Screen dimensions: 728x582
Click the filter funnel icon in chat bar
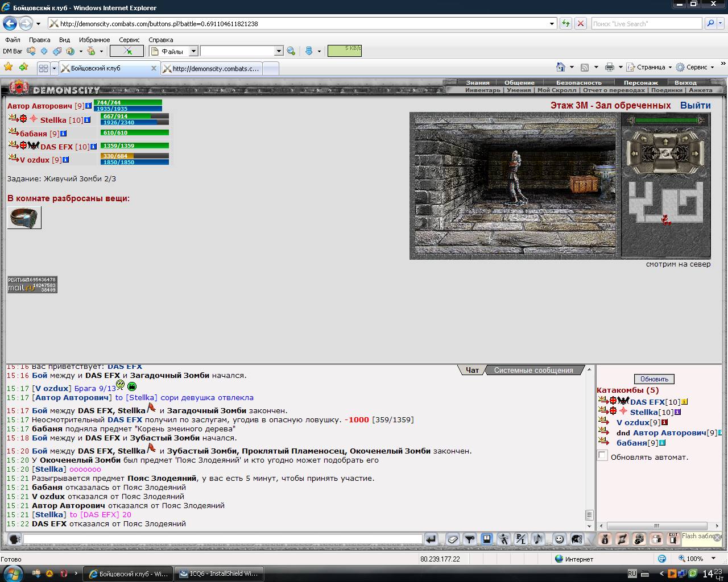(x=470, y=539)
